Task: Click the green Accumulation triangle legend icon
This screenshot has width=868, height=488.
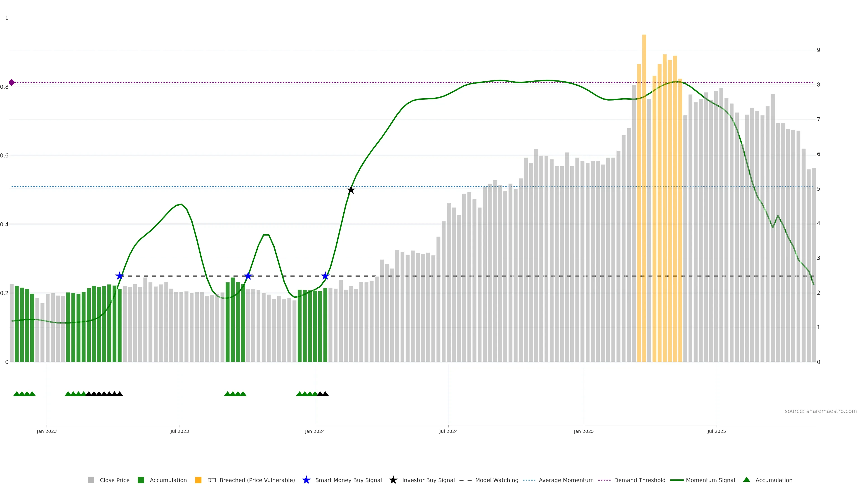Action: tap(746, 480)
